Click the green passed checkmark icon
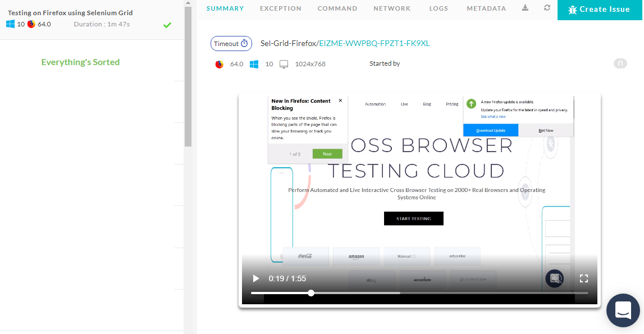 [x=167, y=25]
